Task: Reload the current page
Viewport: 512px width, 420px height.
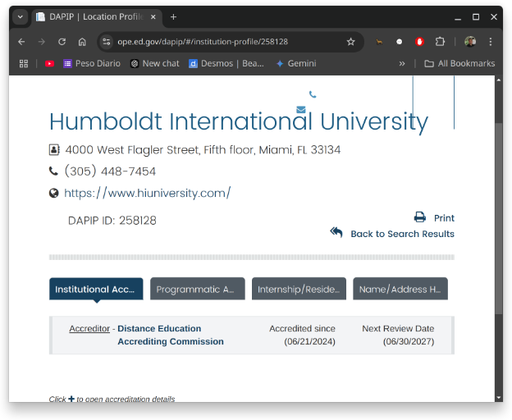Action: [x=62, y=42]
